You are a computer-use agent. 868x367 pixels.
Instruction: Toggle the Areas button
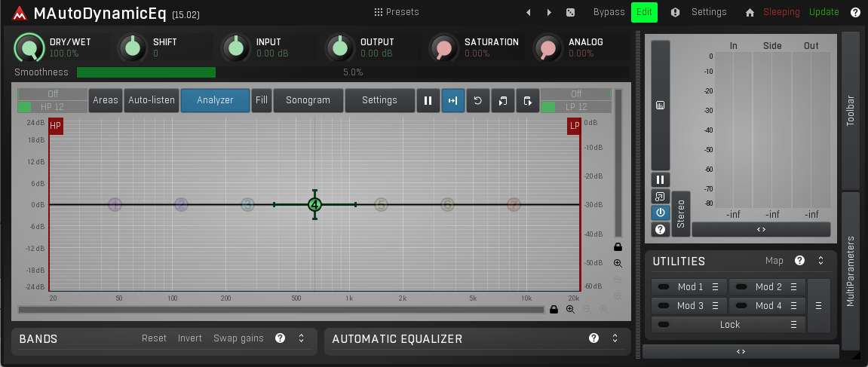coord(105,100)
